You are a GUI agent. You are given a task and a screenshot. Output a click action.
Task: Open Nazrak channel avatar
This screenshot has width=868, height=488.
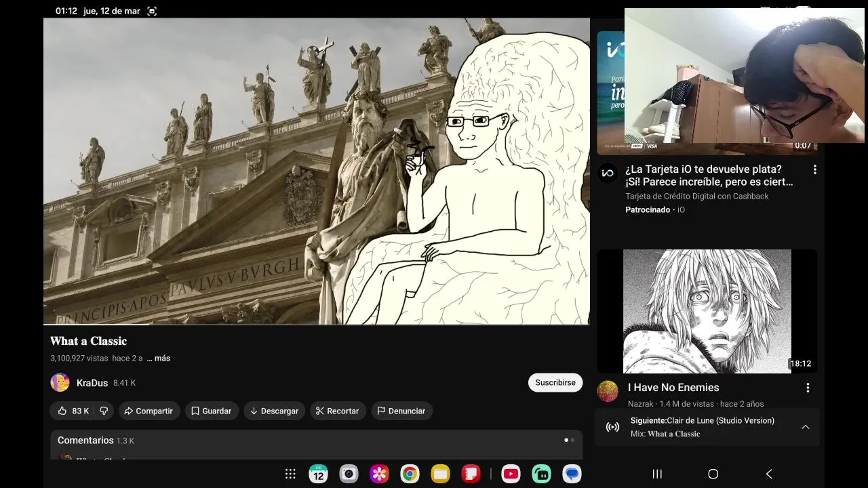[x=608, y=391]
